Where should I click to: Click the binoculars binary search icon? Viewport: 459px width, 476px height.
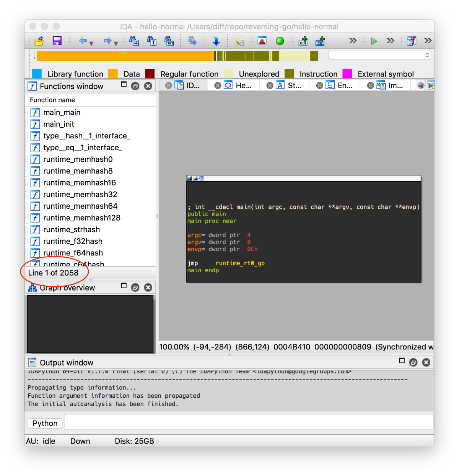coord(169,41)
